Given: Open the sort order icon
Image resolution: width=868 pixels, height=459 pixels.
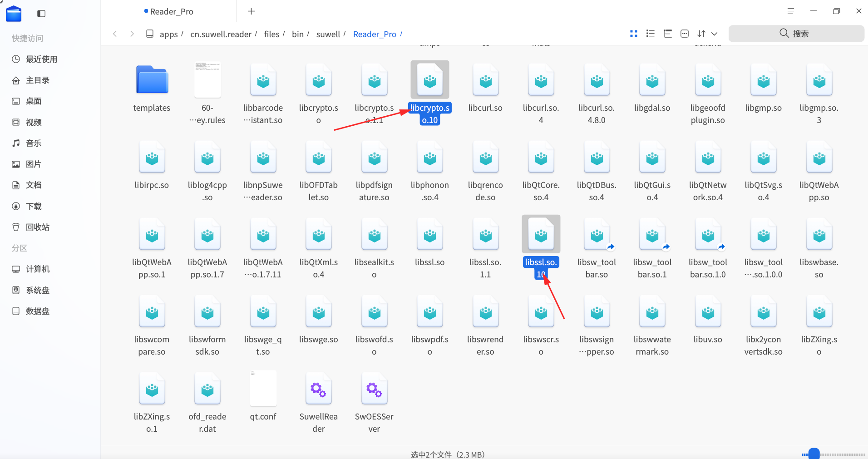Looking at the screenshot, I should 701,34.
